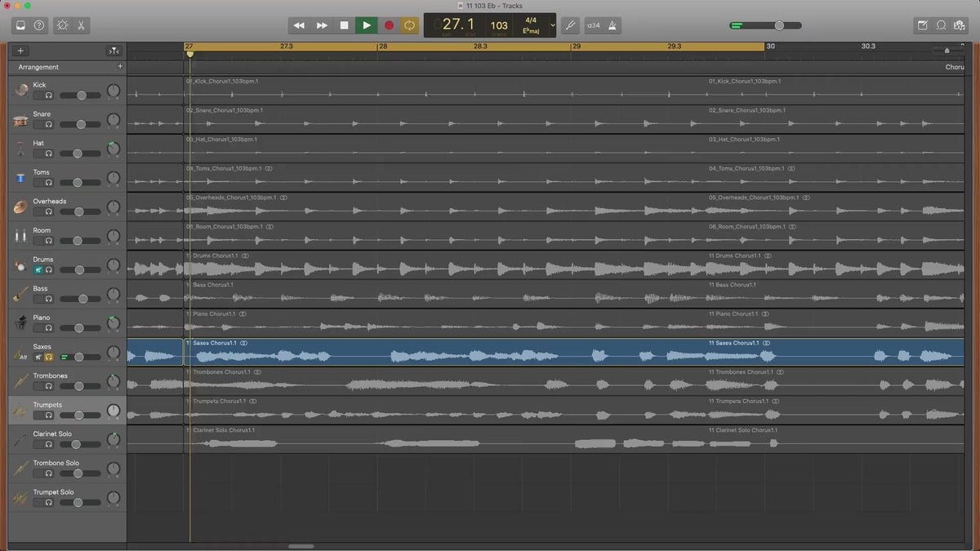This screenshot has height=551, width=980.
Task: Add a new track with plus button
Action: 20,51
